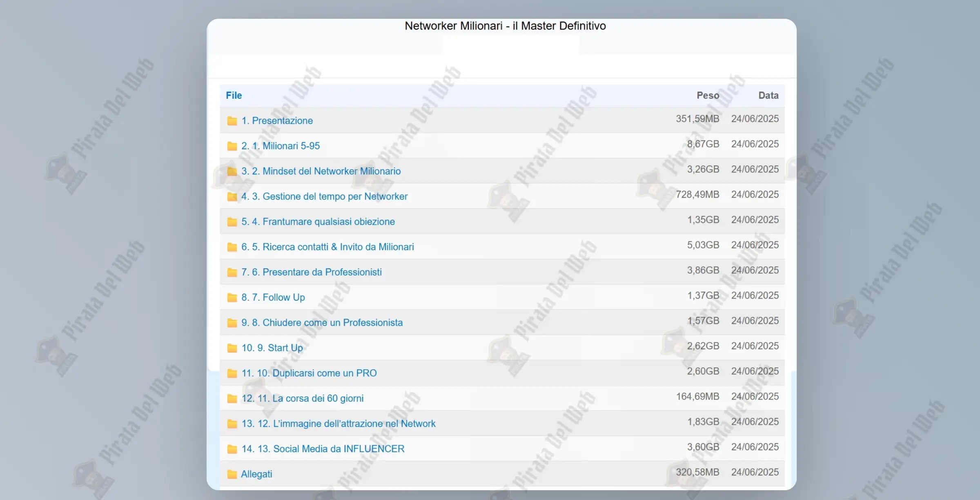Click the 1,83GB size value
980x500 pixels.
click(703, 422)
